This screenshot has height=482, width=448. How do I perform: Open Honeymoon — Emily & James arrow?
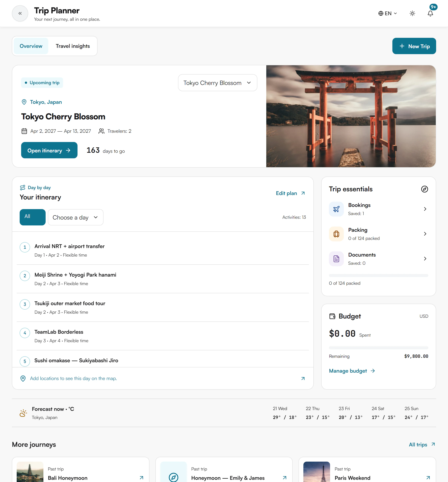tap(285, 478)
